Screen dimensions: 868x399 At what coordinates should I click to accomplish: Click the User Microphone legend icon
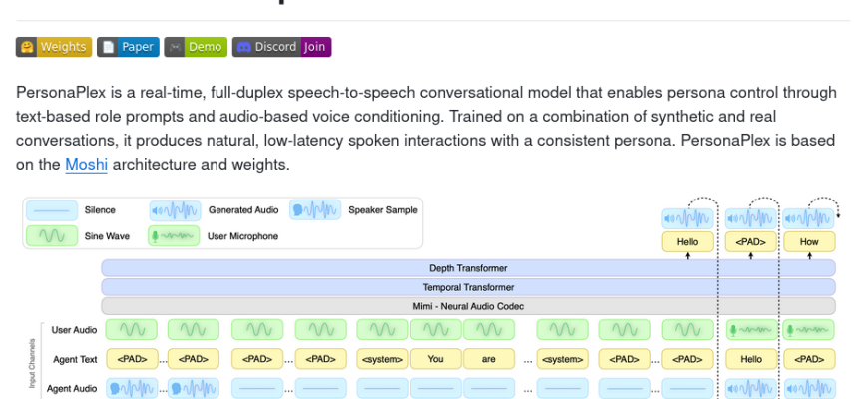coord(175,236)
